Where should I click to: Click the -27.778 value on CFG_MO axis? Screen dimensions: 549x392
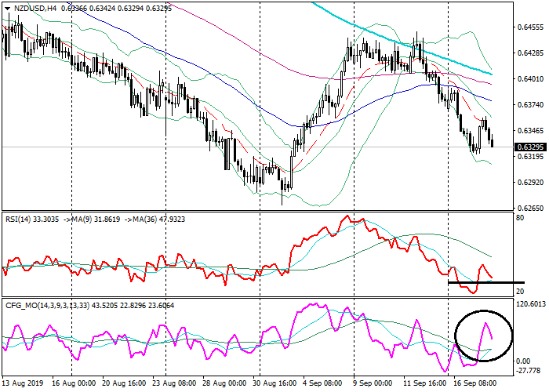(x=529, y=372)
